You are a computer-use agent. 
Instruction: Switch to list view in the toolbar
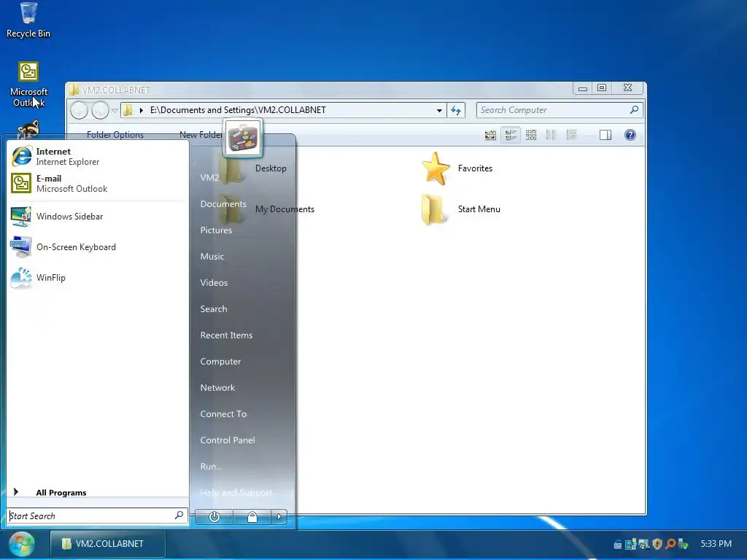[551, 135]
